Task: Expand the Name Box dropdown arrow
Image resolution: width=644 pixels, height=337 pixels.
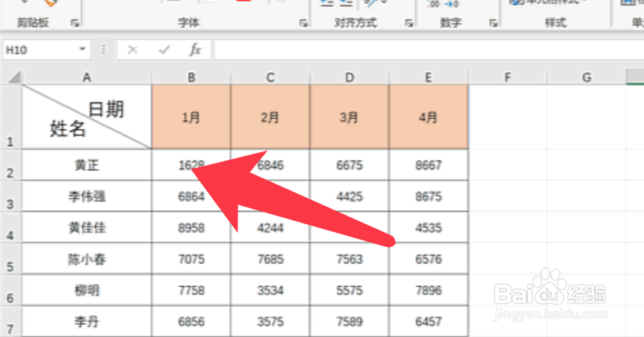Action: [x=82, y=49]
